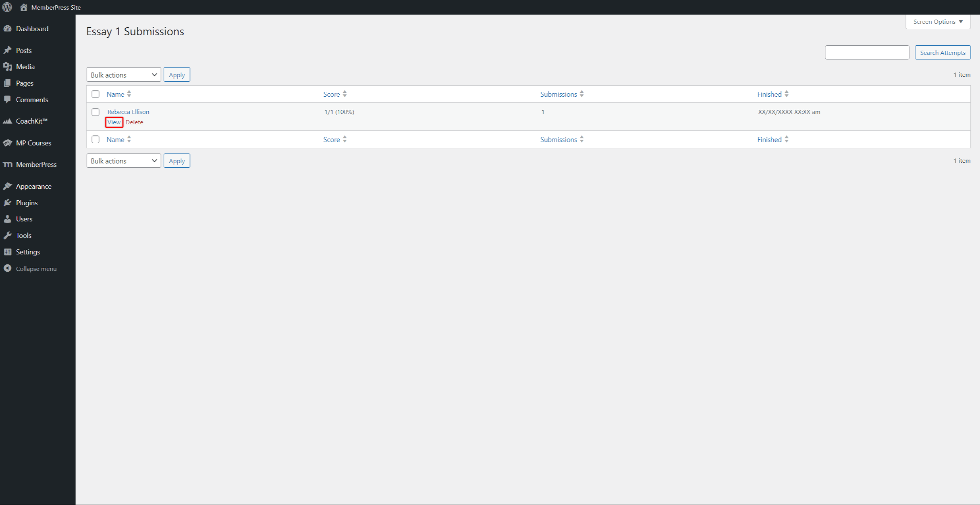Click Rebecca Ellison name link
Image resolution: width=980 pixels, height=505 pixels.
click(127, 111)
